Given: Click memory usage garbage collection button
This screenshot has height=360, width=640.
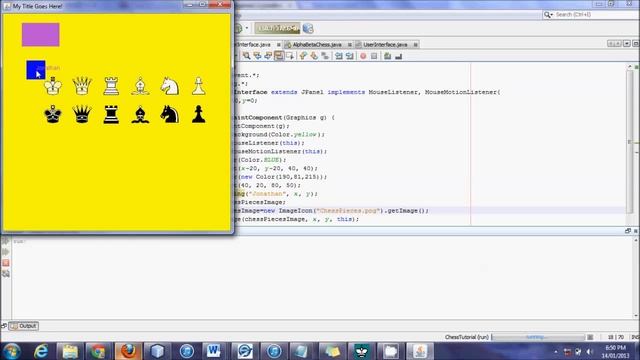Looking at the screenshot, I should coord(277,28).
